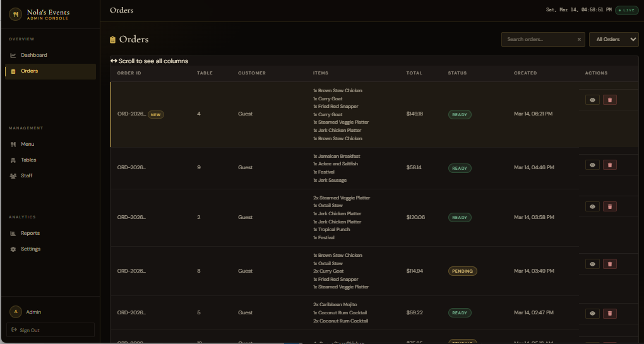Click the Orders clipboard icon in sidebar

[13, 71]
